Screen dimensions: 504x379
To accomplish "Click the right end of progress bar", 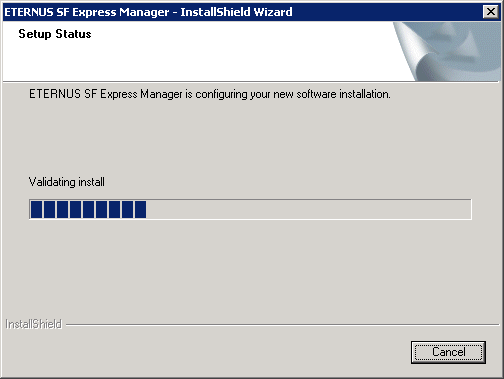I will (x=467, y=209).
